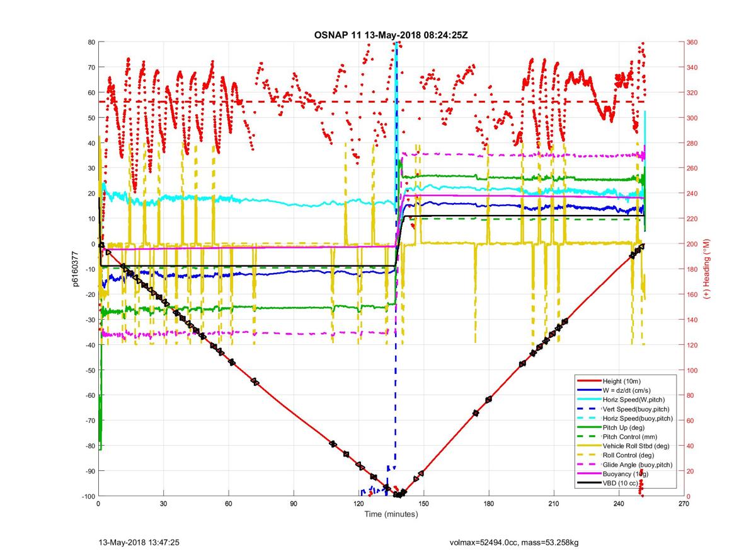
Task: Click the right axis tick label "320"
Action: coord(692,93)
